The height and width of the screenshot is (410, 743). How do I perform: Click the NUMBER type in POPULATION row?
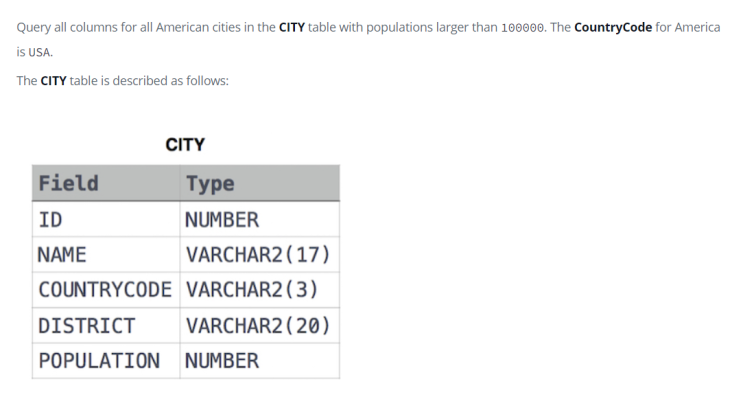pos(222,361)
